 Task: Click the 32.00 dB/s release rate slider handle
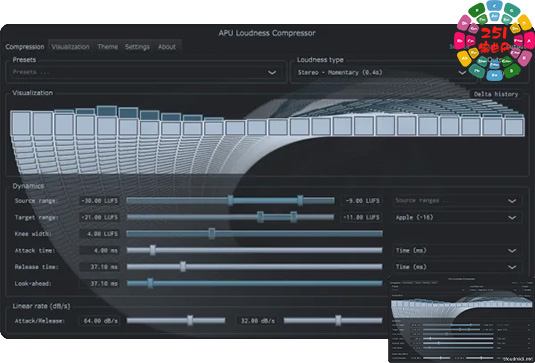point(338,320)
